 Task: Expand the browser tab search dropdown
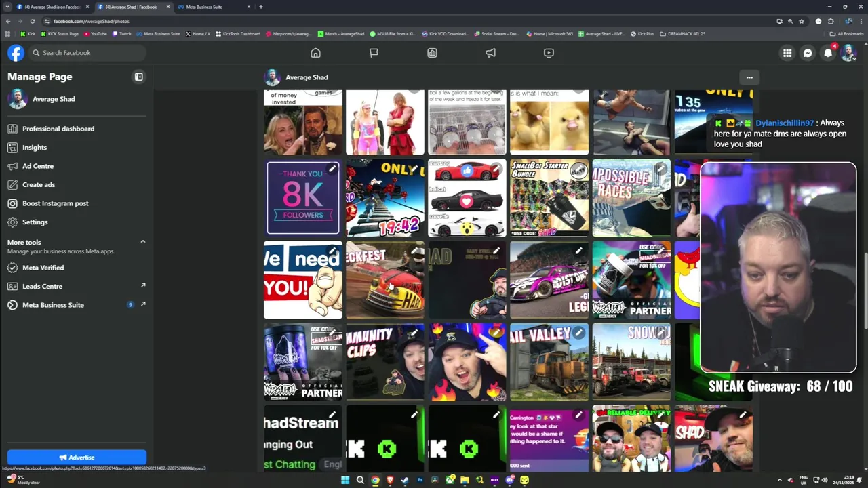click(x=7, y=7)
